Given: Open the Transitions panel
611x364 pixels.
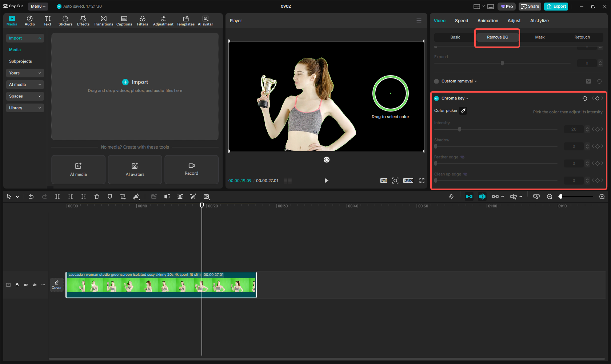Looking at the screenshot, I should point(103,21).
